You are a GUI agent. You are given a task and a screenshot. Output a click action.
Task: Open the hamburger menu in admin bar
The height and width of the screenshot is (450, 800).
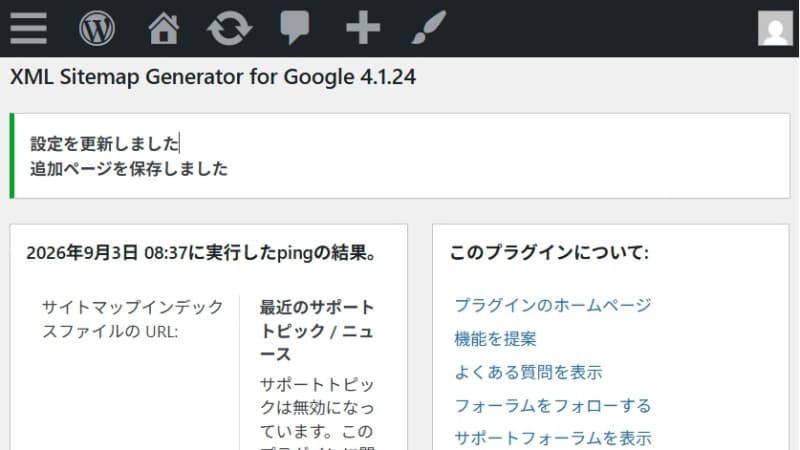click(x=29, y=28)
